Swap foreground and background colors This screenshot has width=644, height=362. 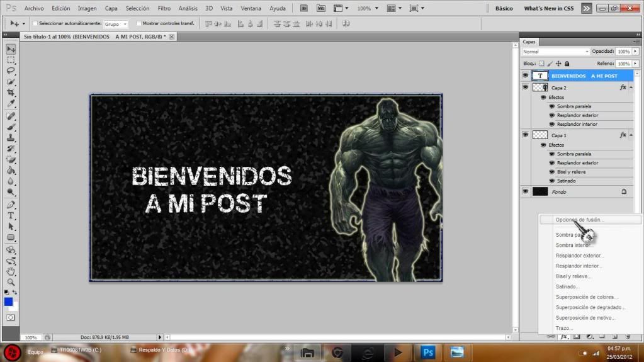click(x=14, y=291)
